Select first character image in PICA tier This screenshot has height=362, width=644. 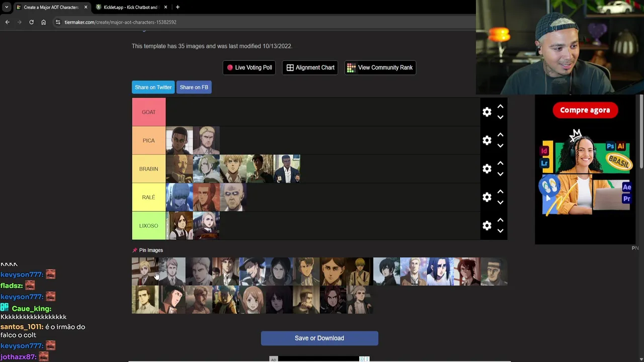click(x=179, y=140)
